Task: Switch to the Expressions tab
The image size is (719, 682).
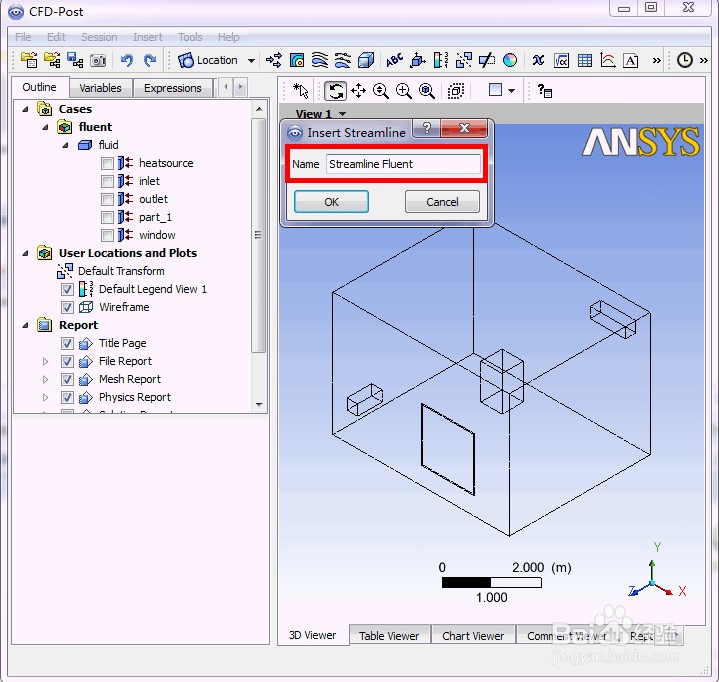Action: click(x=172, y=88)
